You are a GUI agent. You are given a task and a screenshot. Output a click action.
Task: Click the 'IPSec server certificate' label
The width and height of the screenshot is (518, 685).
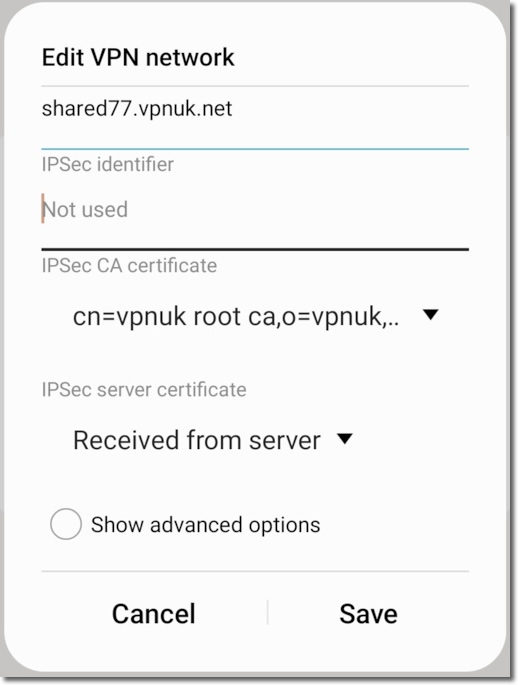144,390
